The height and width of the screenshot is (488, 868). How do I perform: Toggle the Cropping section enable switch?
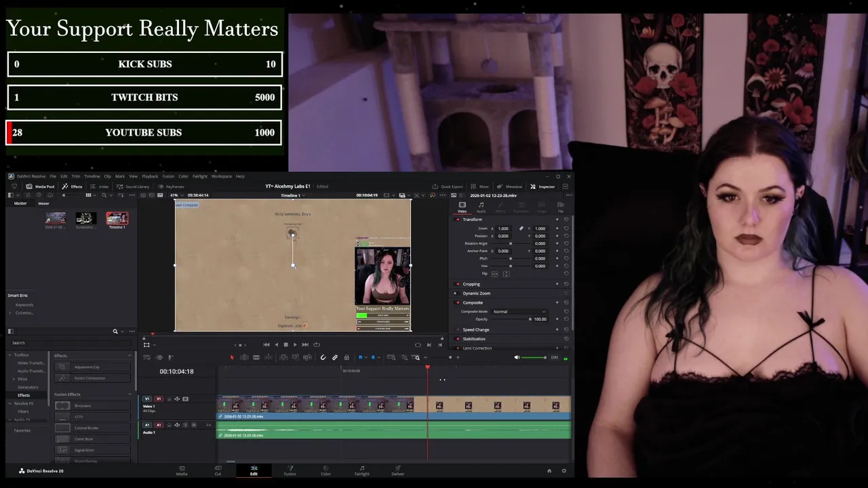pos(458,284)
